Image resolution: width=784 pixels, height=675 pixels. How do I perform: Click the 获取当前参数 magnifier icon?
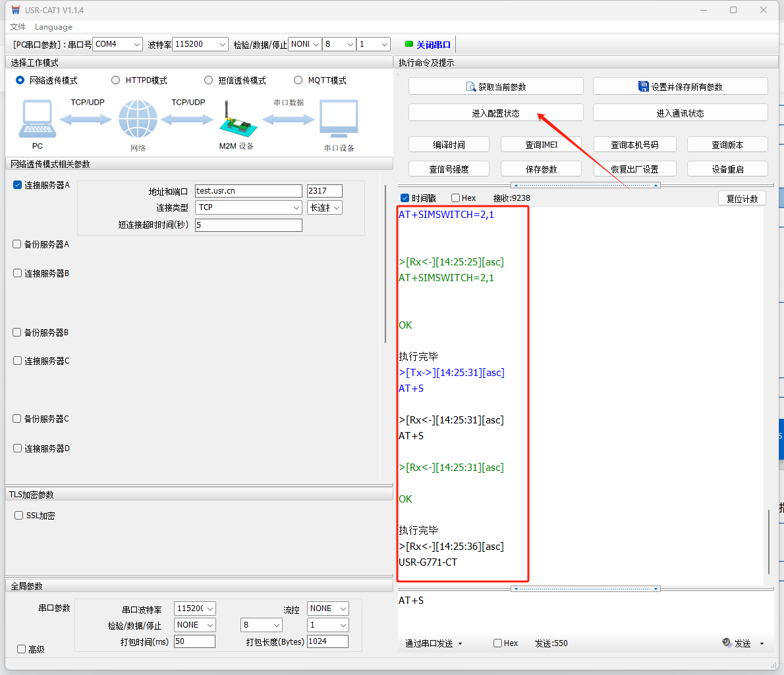coord(471,87)
